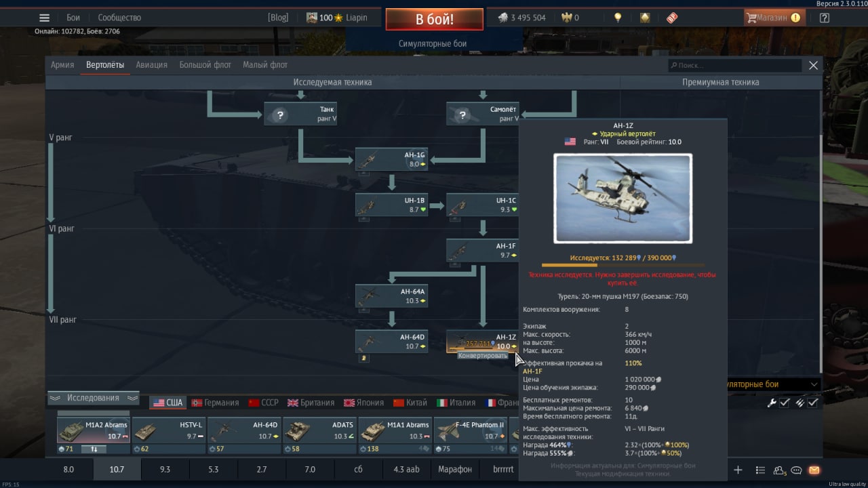Viewport: 868px width, 488px height.
Task: Switch to the 4.3 aab preset
Action: point(406,469)
